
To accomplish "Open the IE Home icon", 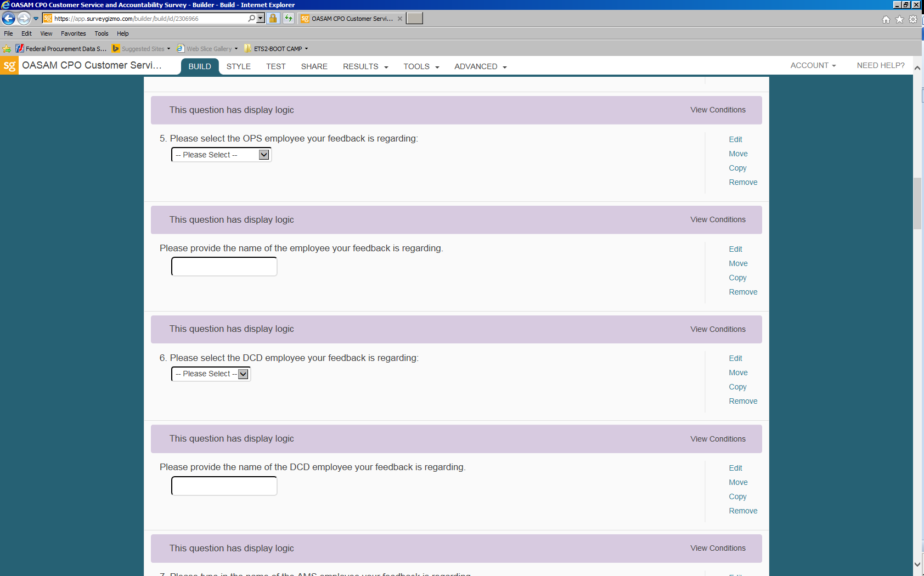I will (886, 19).
